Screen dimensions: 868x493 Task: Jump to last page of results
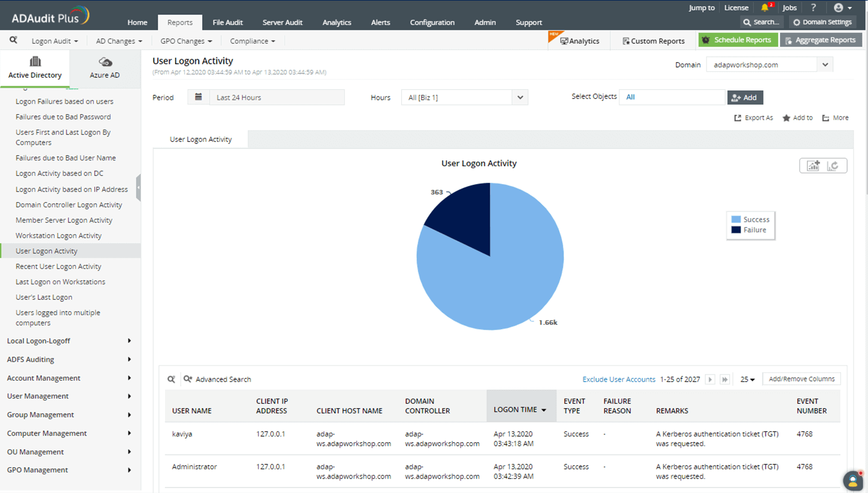point(724,379)
